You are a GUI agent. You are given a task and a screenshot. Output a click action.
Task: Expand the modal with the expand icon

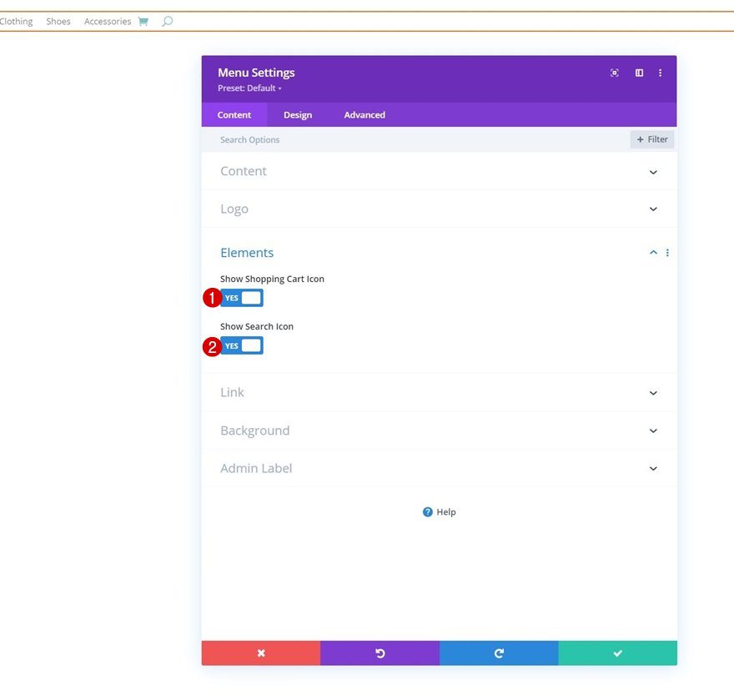(614, 73)
